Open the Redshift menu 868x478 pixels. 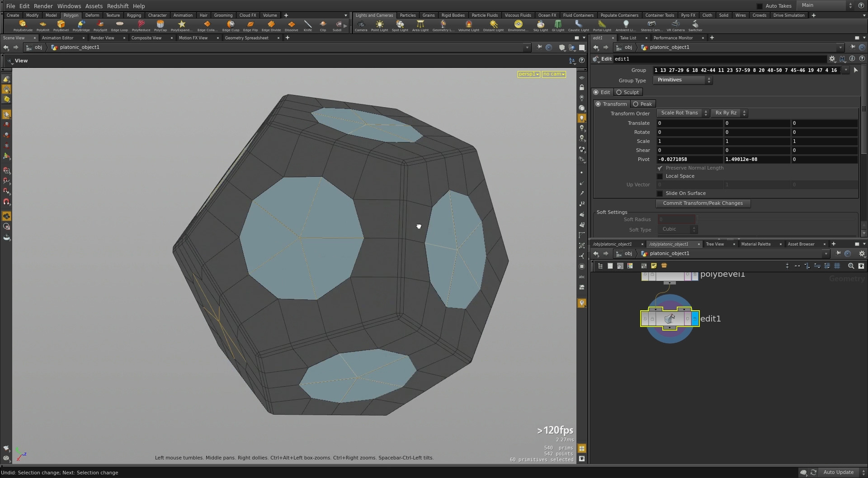point(118,6)
